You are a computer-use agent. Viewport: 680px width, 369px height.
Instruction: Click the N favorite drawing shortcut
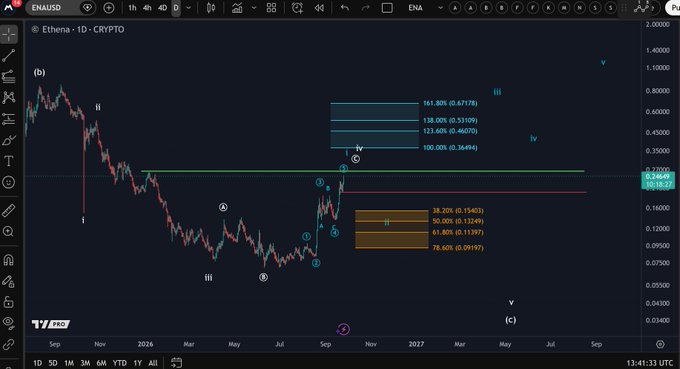click(x=580, y=8)
